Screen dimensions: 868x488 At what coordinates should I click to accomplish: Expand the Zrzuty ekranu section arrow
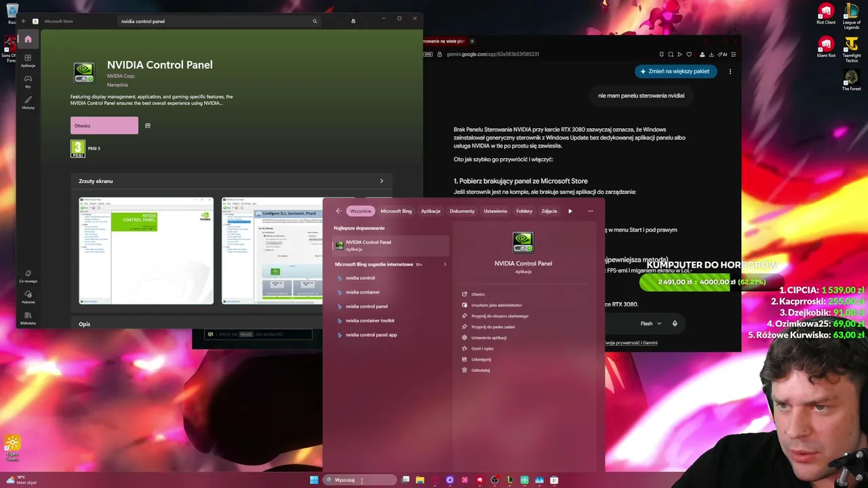point(382,181)
